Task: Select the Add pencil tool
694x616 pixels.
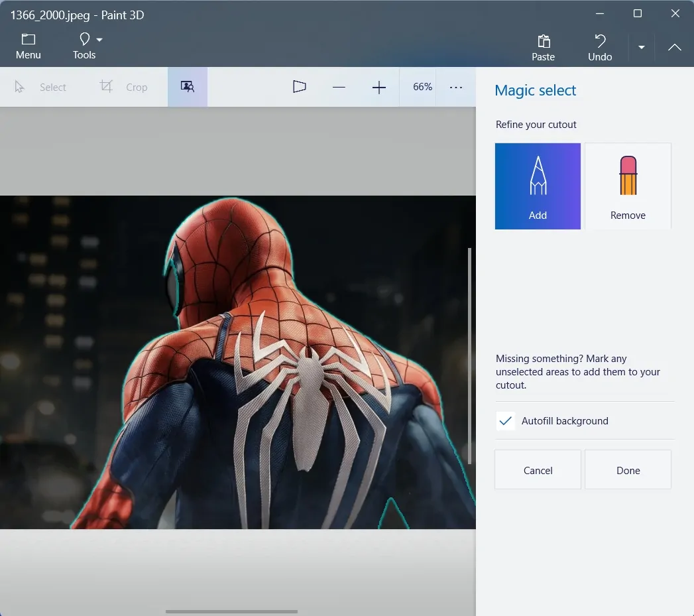Action: (x=538, y=186)
